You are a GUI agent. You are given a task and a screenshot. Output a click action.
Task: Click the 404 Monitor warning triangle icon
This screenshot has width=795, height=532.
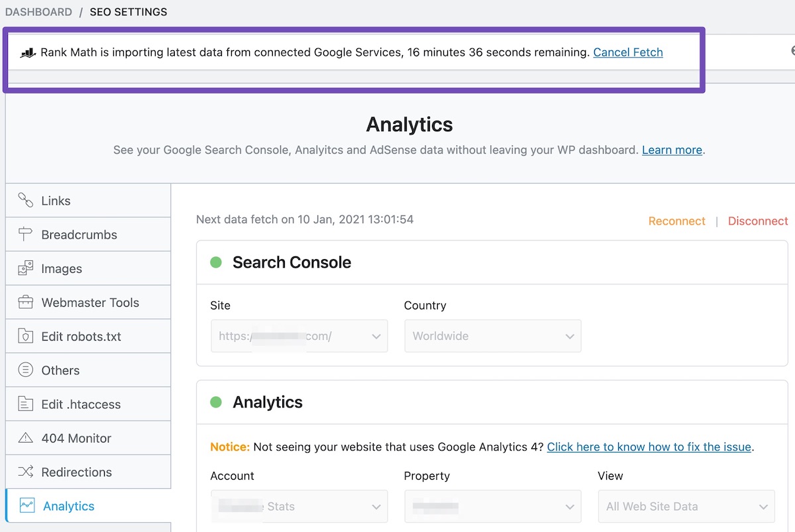pos(25,438)
